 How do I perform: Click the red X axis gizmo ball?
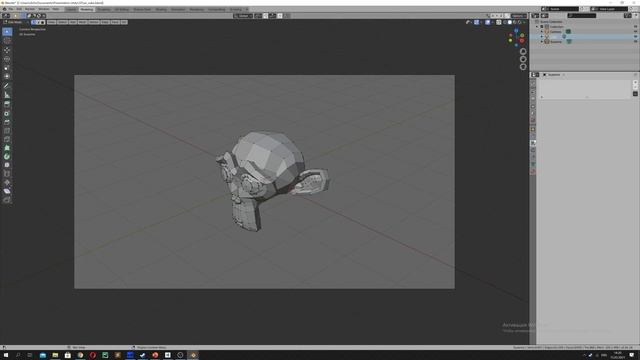[522, 40]
